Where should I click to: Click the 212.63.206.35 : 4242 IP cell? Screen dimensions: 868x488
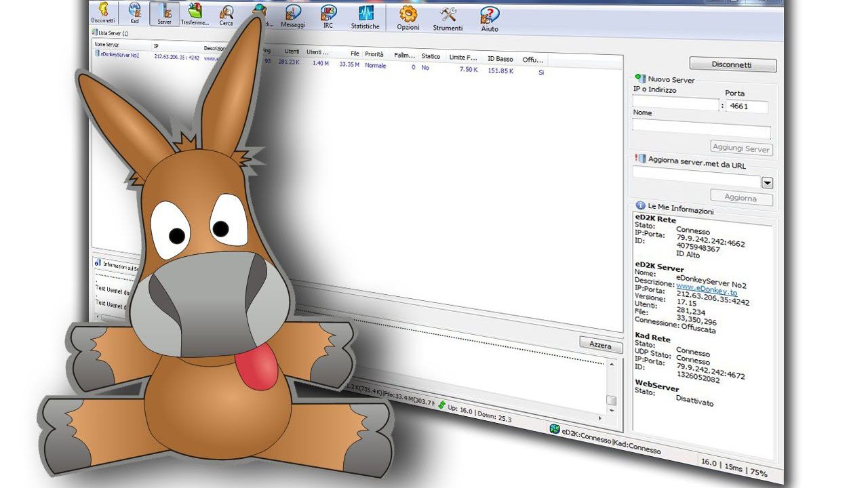coord(177,57)
